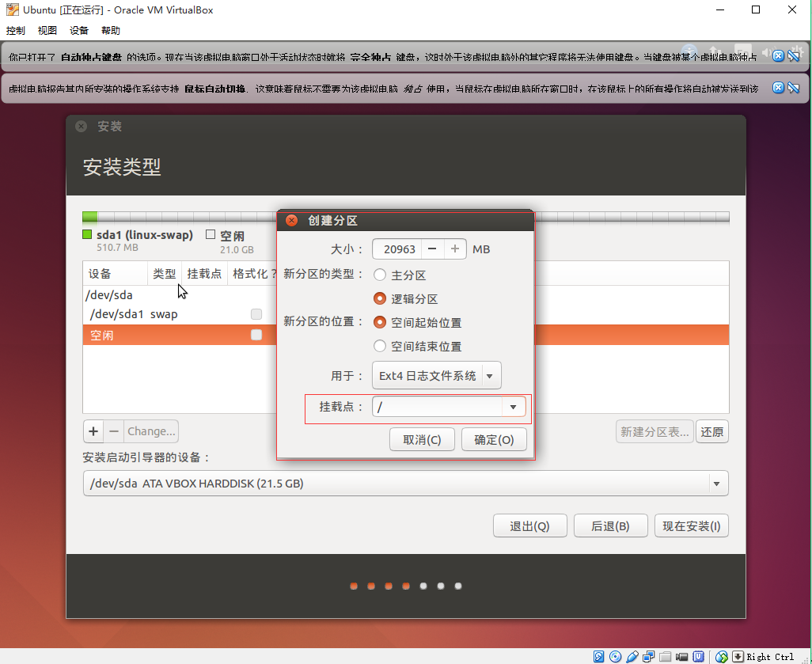The image size is (812, 664).
Task: Click the VirtualBox app icon in title bar
Action: click(12, 9)
